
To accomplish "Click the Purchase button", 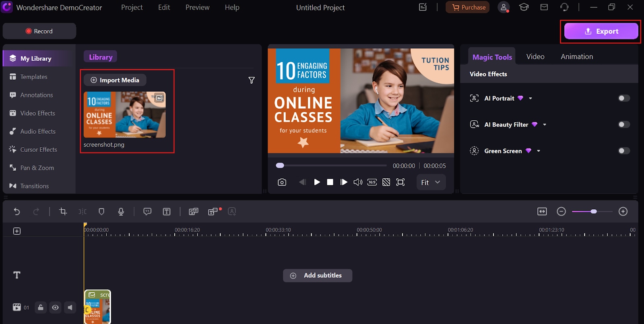I will 468,7.
